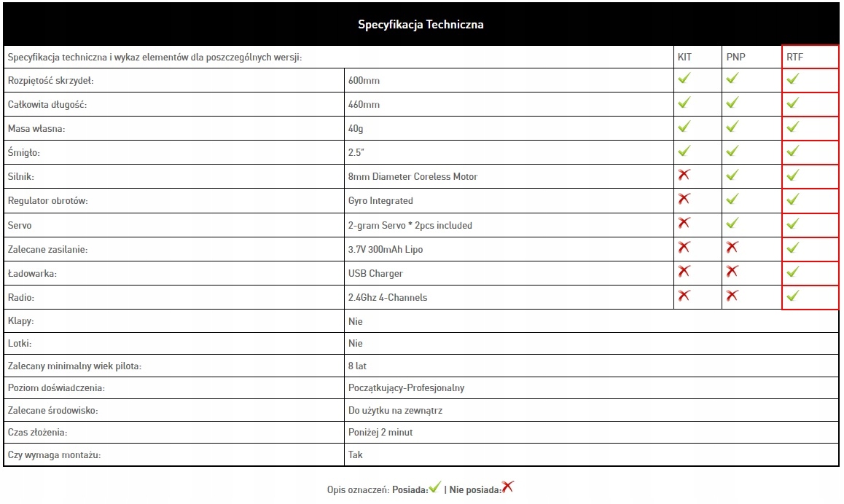Image resolution: width=844 pixels, height=504 pixels.
Task: Click the RTF checkmark for Masa własna
Action: tap(793, 127)
